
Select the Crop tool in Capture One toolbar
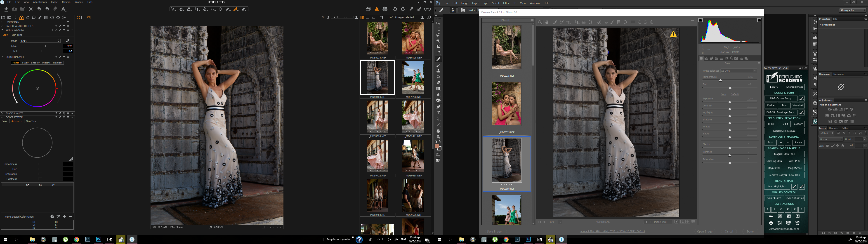(x=197, y=9)
